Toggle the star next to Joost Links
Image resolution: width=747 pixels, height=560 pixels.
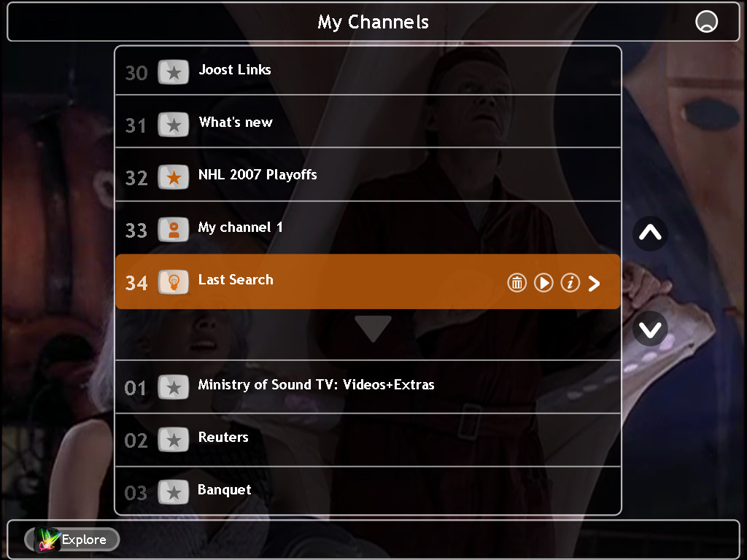174,72
